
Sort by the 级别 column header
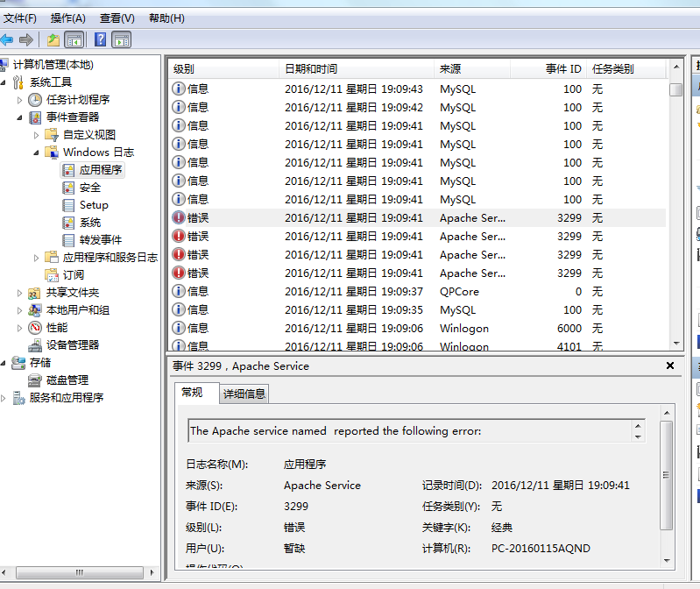[224, 69]
